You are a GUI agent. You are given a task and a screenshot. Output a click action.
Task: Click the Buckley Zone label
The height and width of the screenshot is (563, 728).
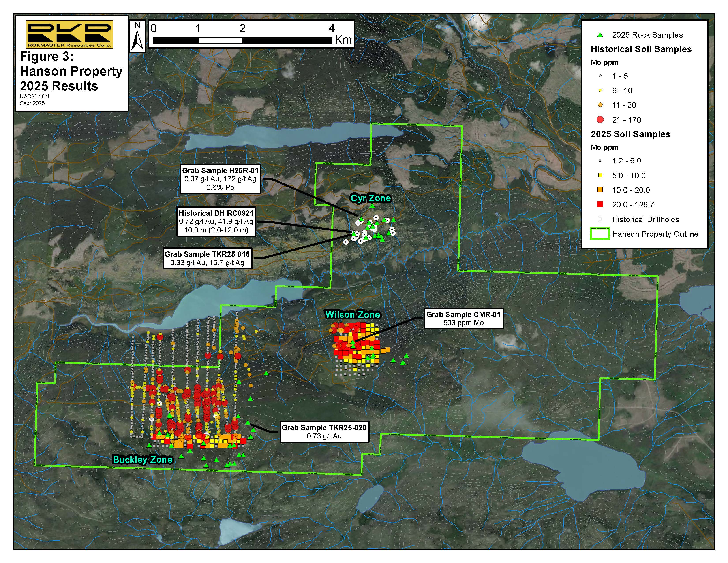coord(143,460)
